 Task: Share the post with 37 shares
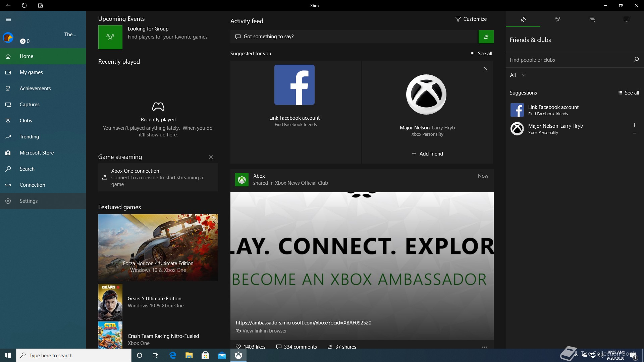(342, 347)
